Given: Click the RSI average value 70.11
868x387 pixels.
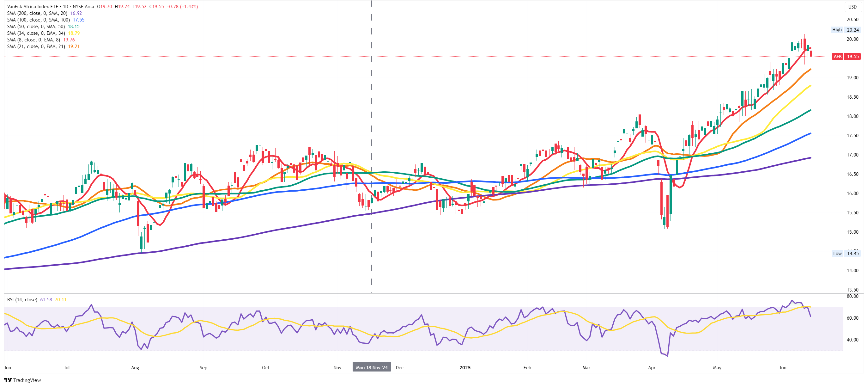Looking at the screenshot, I should (x=60, y=300).
